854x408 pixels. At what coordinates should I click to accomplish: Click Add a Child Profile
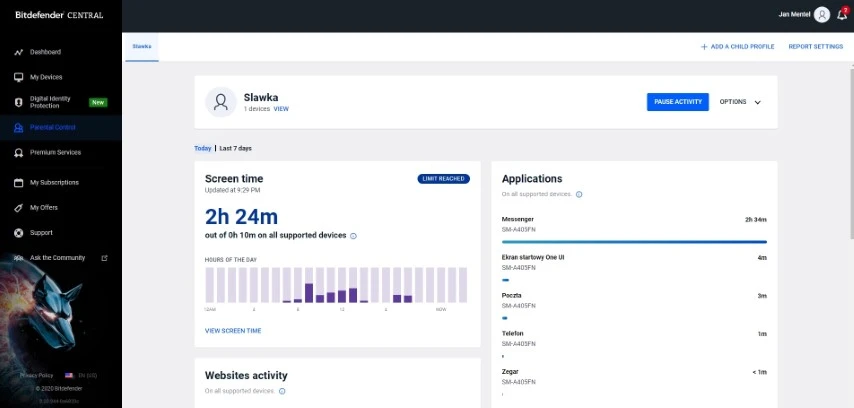(x=737, y=47)
